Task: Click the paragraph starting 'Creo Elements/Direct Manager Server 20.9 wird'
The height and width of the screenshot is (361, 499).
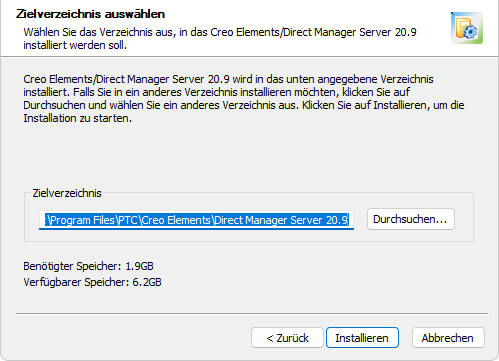Action: point(244,99)
